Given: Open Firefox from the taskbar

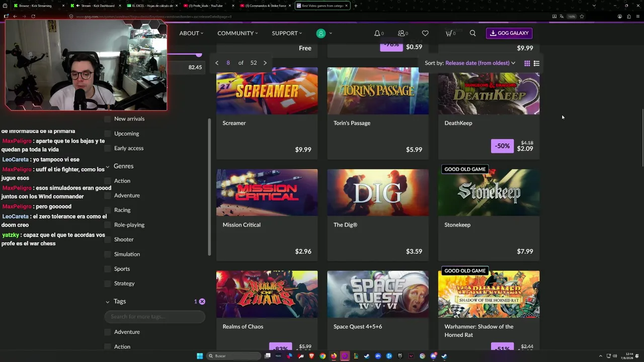Looking at the screenshot, I should tap(334, 356).
